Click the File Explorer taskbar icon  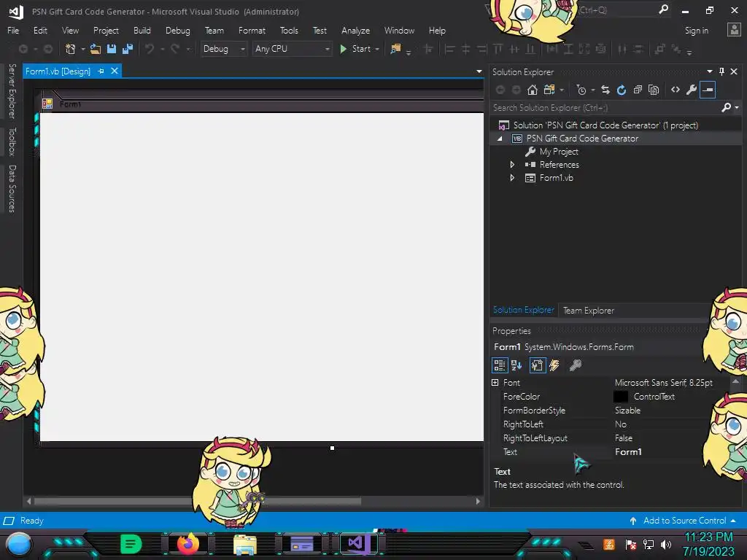tap(245, 544)
